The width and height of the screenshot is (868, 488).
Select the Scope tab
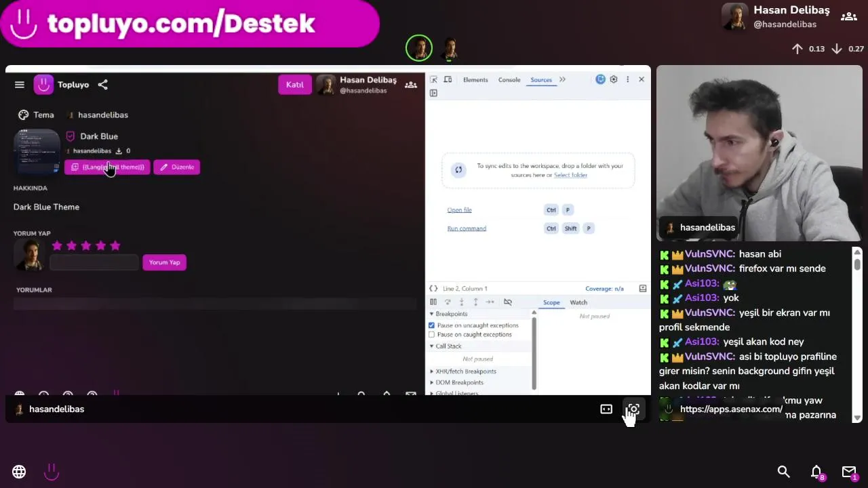(551, 302)
